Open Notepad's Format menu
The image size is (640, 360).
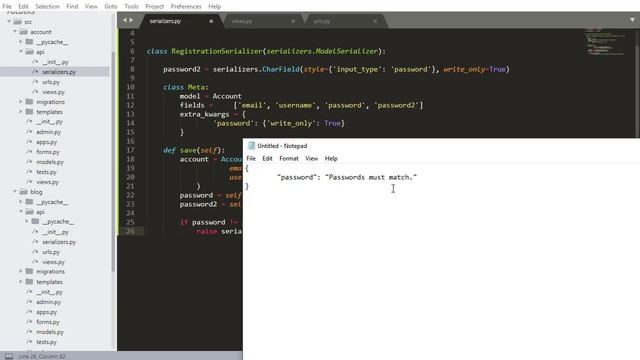[x=289, y=158]
